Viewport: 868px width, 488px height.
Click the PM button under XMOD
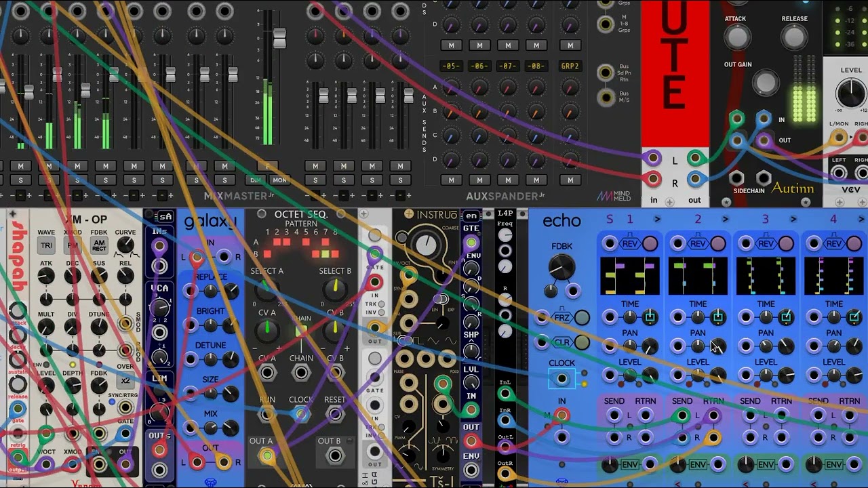pyautogui.click(x=73, y=245)
